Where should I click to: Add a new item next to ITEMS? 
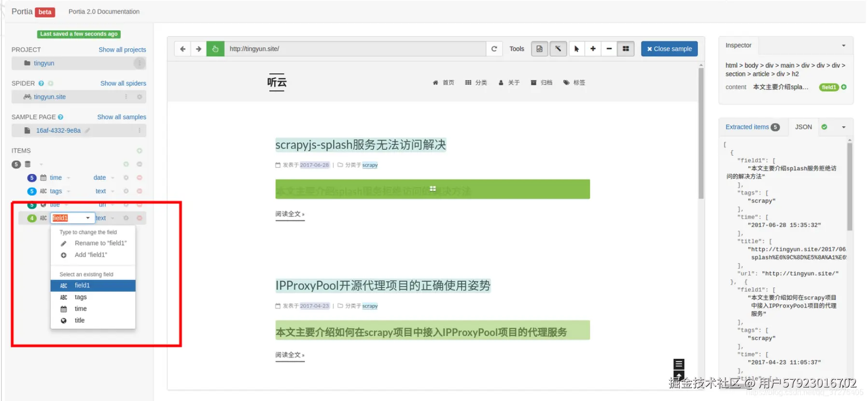[x=140, y=151]
